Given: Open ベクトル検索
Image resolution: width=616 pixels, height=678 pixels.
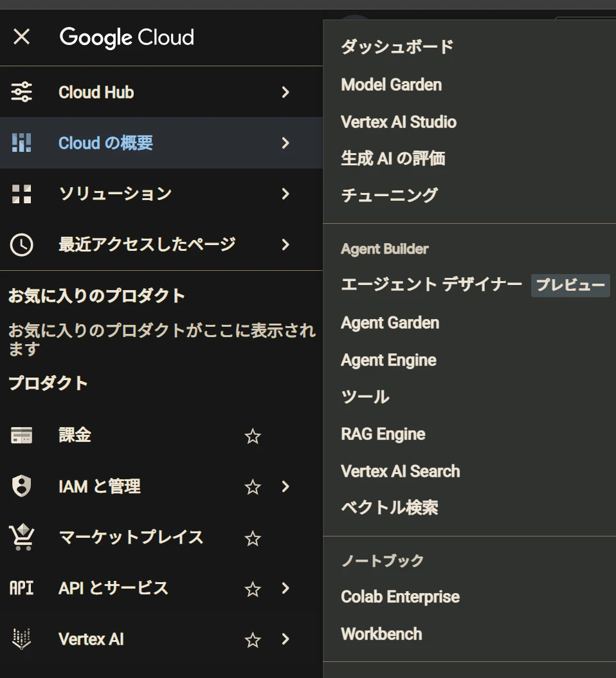Looking at the screenshot, I should coord(390,508).
